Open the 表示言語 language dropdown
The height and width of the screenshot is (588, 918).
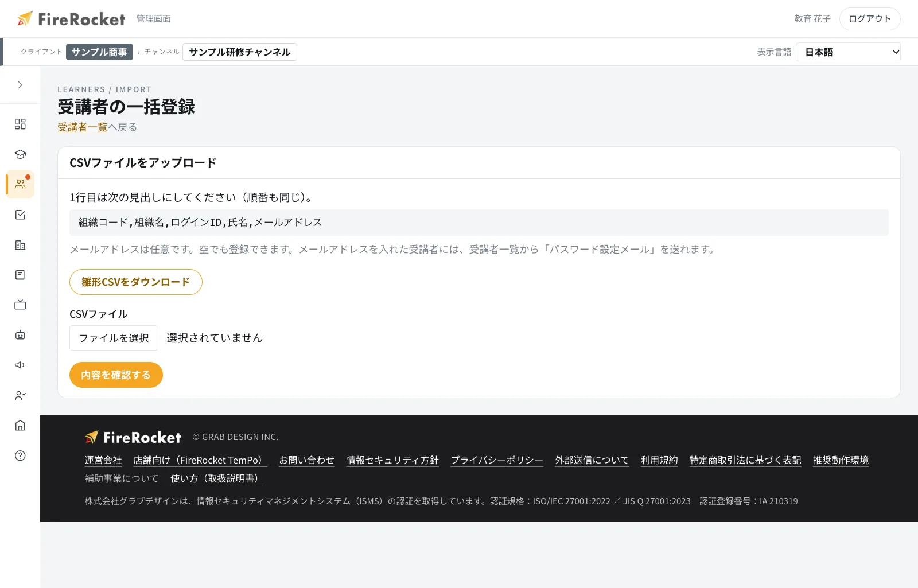pos(848,52)
